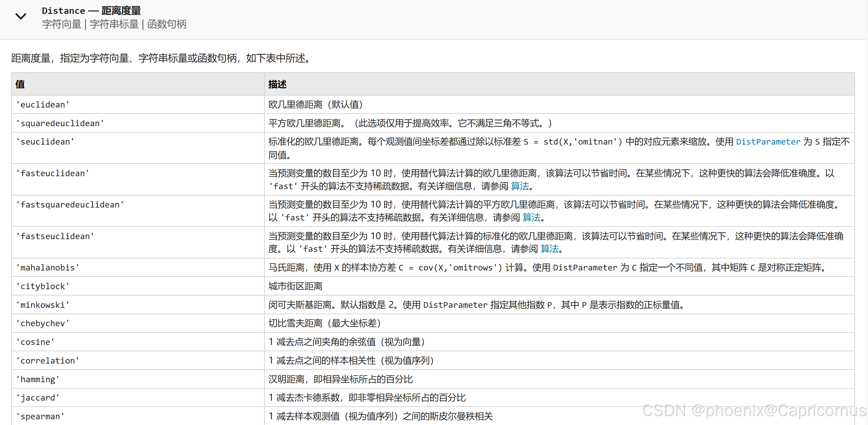Select the 'seuclidean' value cell
The height and width of the screenshot is (425, 868).
click(x=138, y=148)
